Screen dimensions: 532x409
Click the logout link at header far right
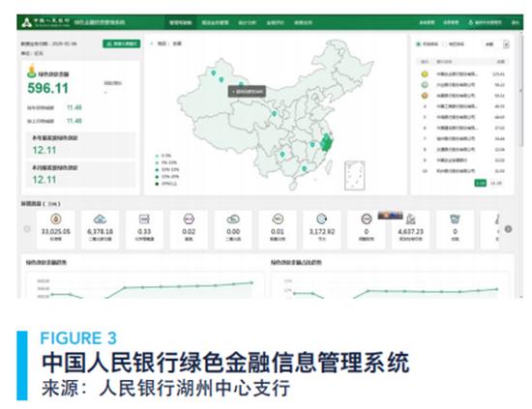[x=515, y=22]
